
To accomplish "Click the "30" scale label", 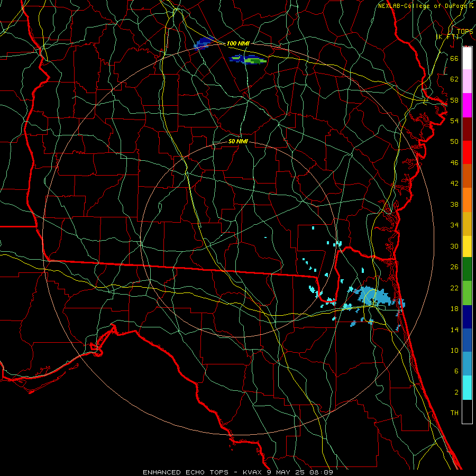I will click(x=454, y=246).
